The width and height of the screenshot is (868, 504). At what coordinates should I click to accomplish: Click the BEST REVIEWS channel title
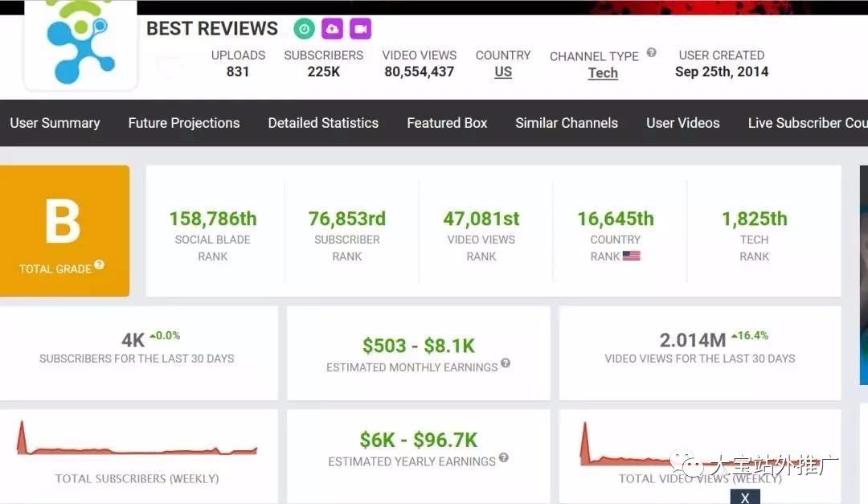(x=212, y=29)
